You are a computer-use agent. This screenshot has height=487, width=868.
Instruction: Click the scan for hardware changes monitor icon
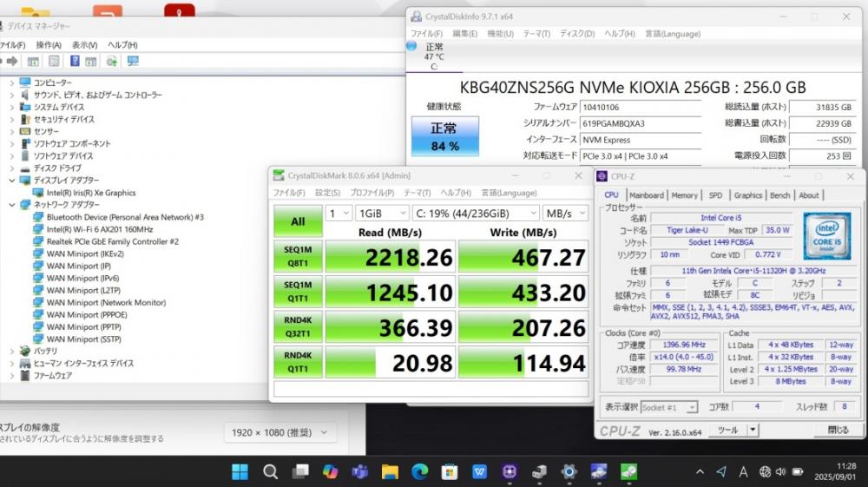click(133, 61)
